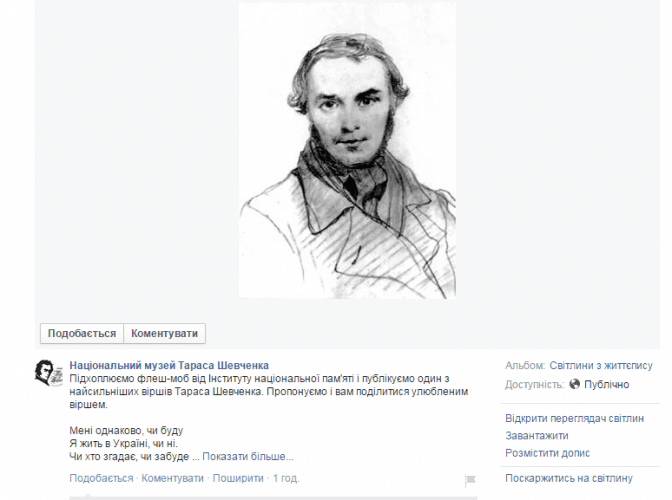Select Відкрити переглядач світлин option
Viewport: 672px width, 500px height.
coord(574,418)
